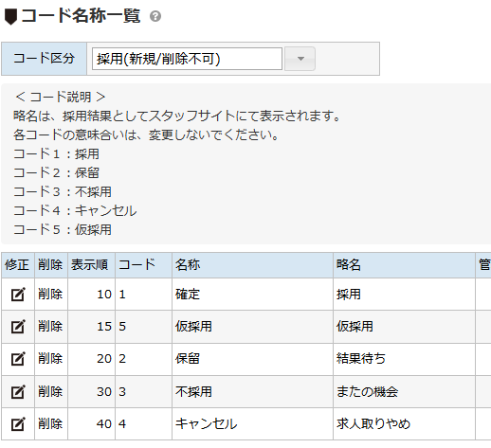The height and width of the screenshot is (448, 491).
Task: Open edit icon for 仮採用 row
Action: 18,327
